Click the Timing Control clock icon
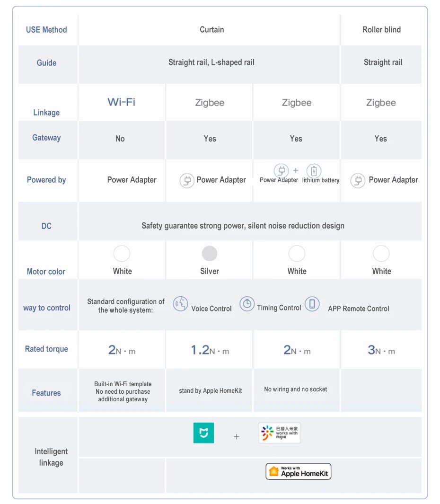The width and height of the screenshot is (440, 504). 246,304
